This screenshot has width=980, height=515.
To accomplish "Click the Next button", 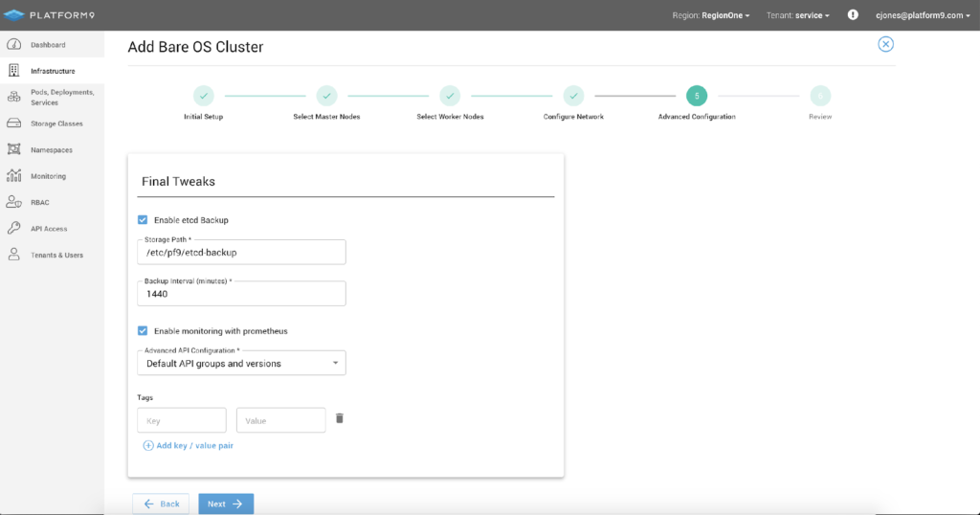I will pyautogui.click(x=226, y=504).
